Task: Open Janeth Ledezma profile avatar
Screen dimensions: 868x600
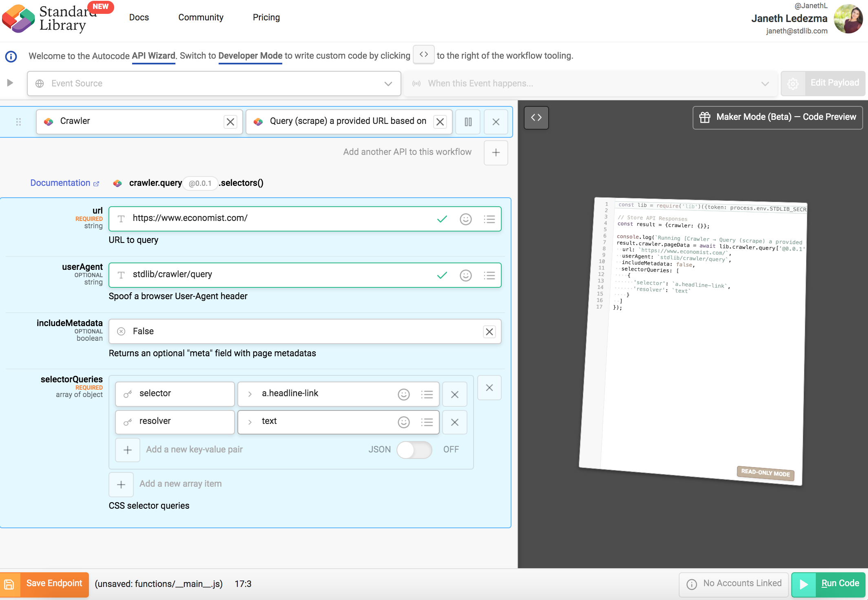Action: 848,19
